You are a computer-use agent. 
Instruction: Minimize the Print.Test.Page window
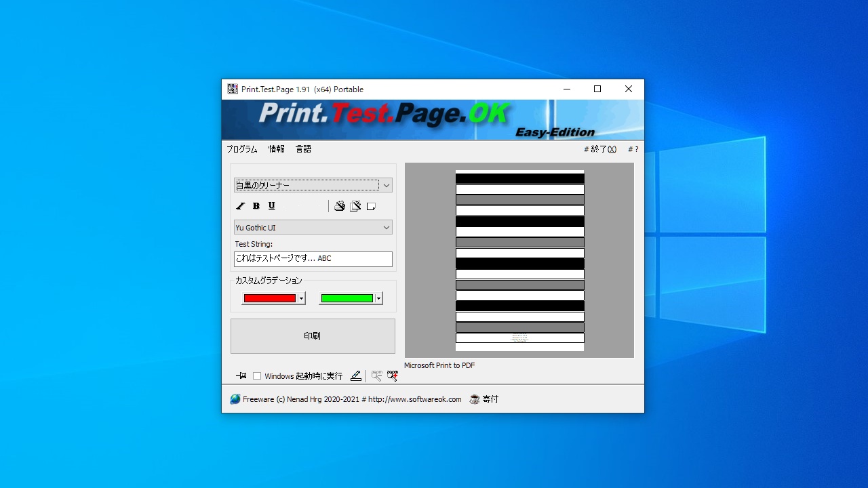[x=566, y=89]
